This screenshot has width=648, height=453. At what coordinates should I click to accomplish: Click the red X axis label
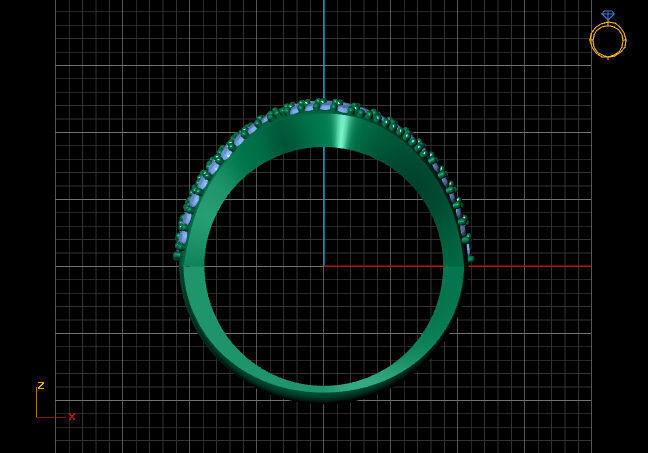[72, 417]
